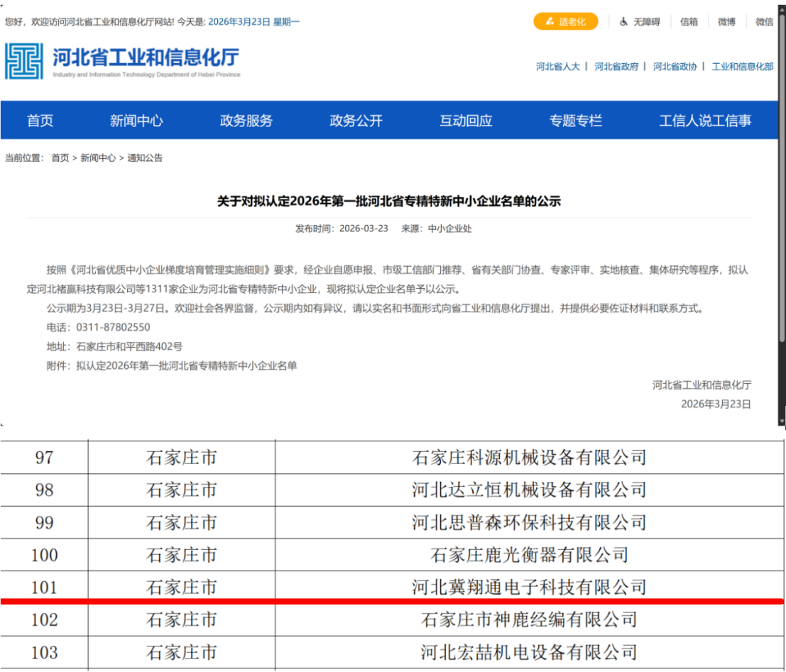The height and width of the screenshot is (672, 786).
Task: Open 互动回应 in the navigation bar
Action: [x=466, y=121]
